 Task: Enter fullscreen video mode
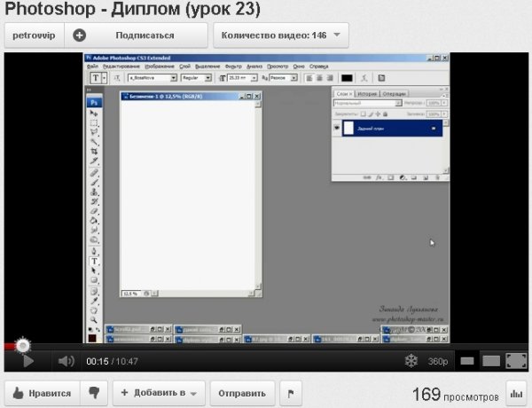point(516,361)
